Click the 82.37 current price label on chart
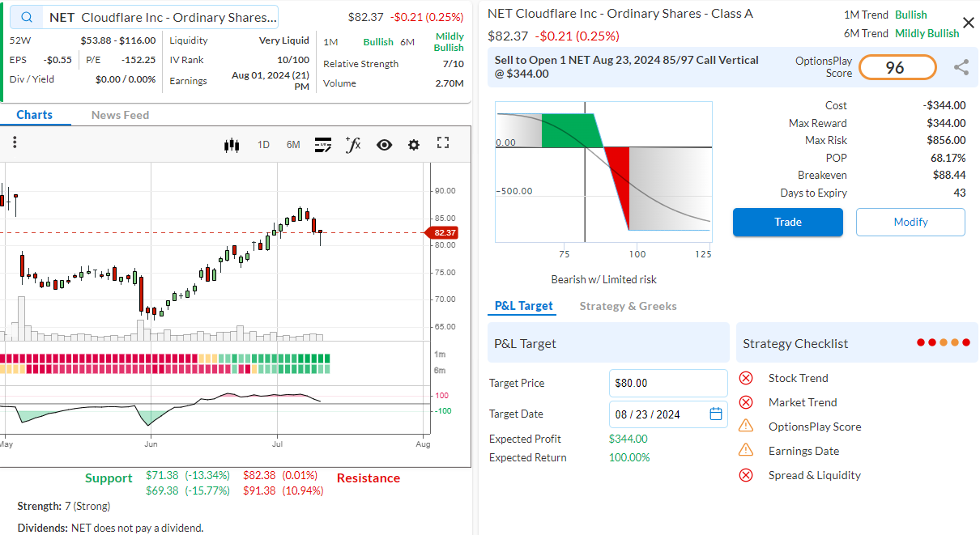Image resolution: width=980 pixels, height=535 pixels. click(x=444, y=232)
